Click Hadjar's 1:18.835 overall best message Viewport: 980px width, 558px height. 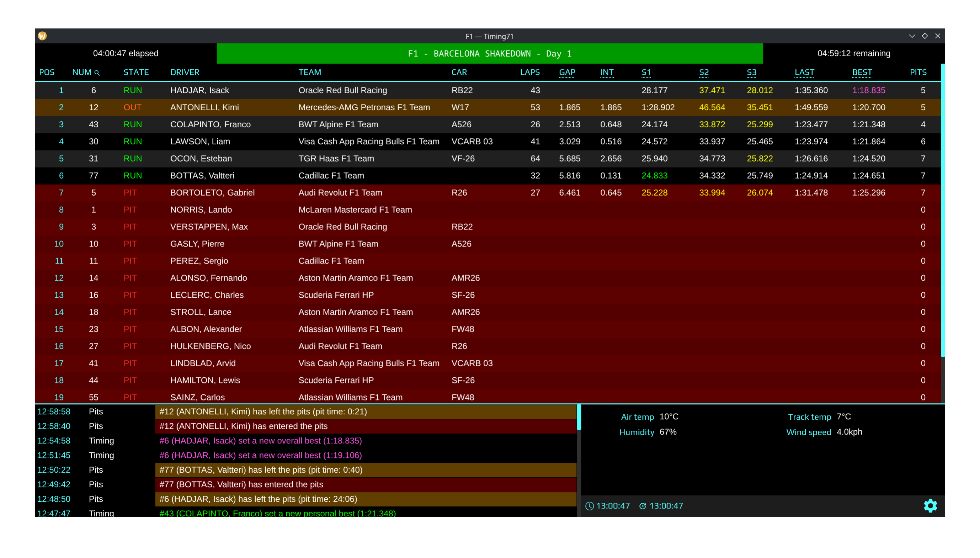point(260,440)
